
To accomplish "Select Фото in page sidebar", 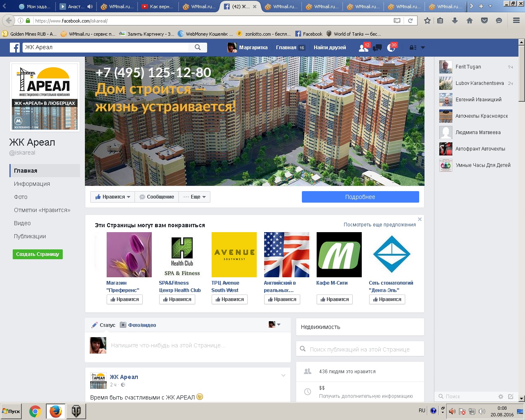I will pos(21,197).
